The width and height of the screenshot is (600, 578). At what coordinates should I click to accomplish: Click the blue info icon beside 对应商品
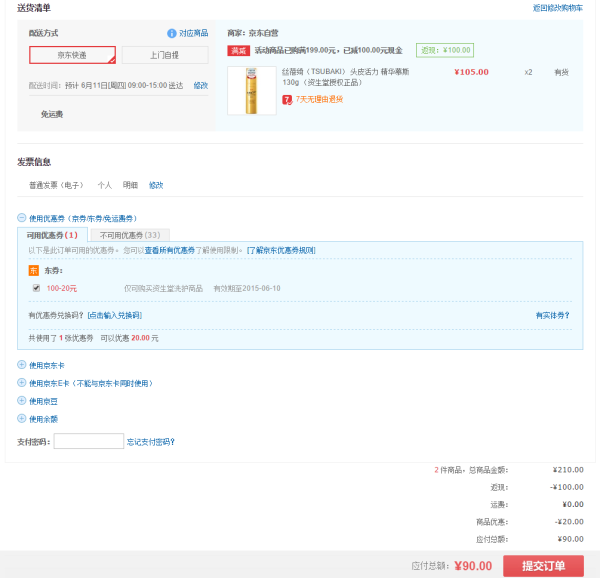(172, 33)
